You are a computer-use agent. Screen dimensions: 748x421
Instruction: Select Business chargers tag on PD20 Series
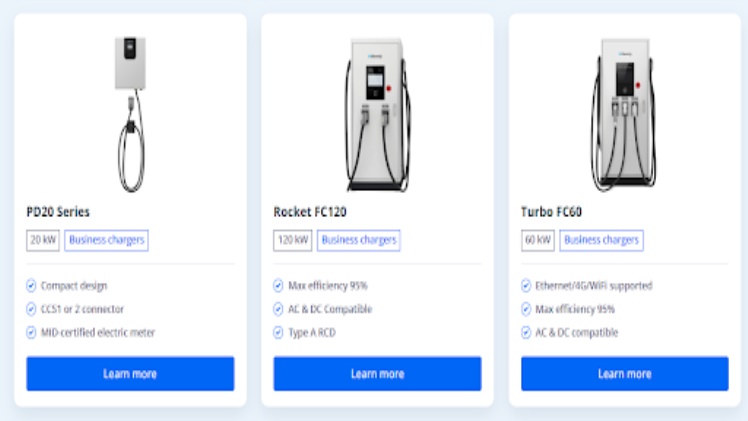click(x=107, y=240)
